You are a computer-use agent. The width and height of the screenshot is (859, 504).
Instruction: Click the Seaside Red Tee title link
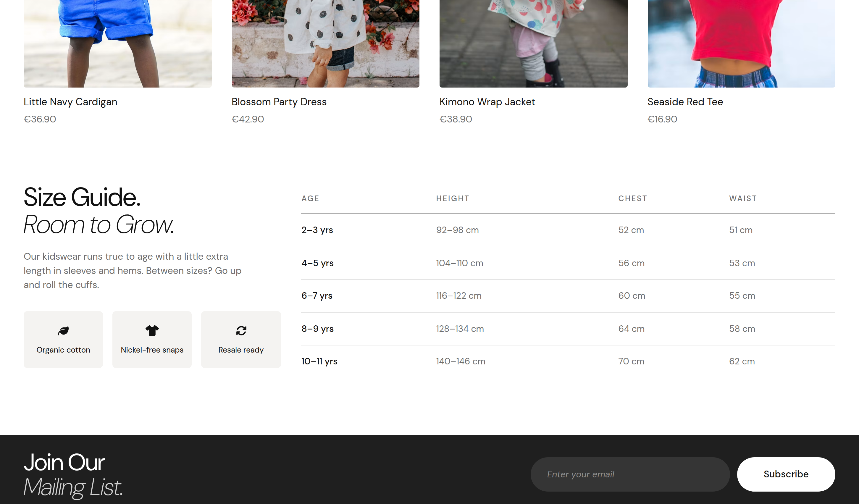point(685,101)
